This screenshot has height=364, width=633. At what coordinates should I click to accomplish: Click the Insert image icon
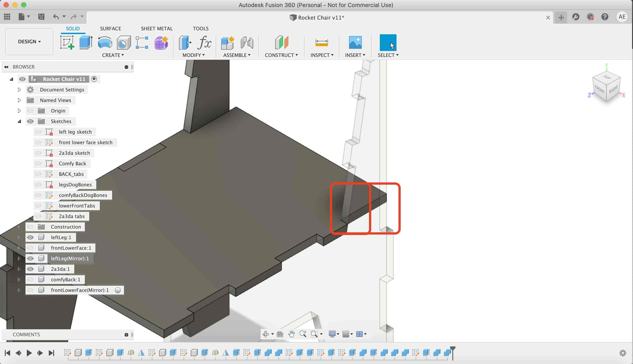[355, 42]
